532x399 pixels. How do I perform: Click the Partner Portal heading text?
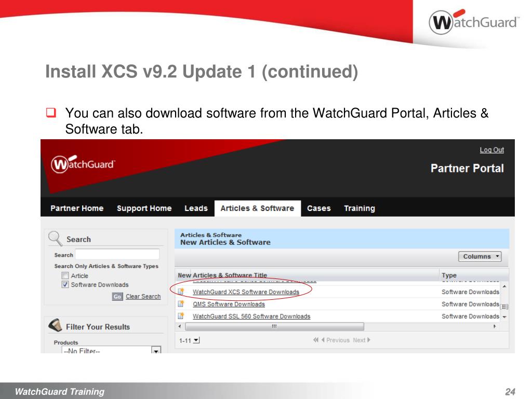coord(467,168)
